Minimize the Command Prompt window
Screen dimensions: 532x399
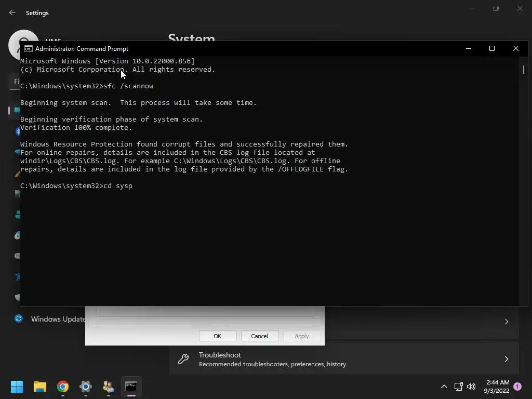(x=469, y=48)
